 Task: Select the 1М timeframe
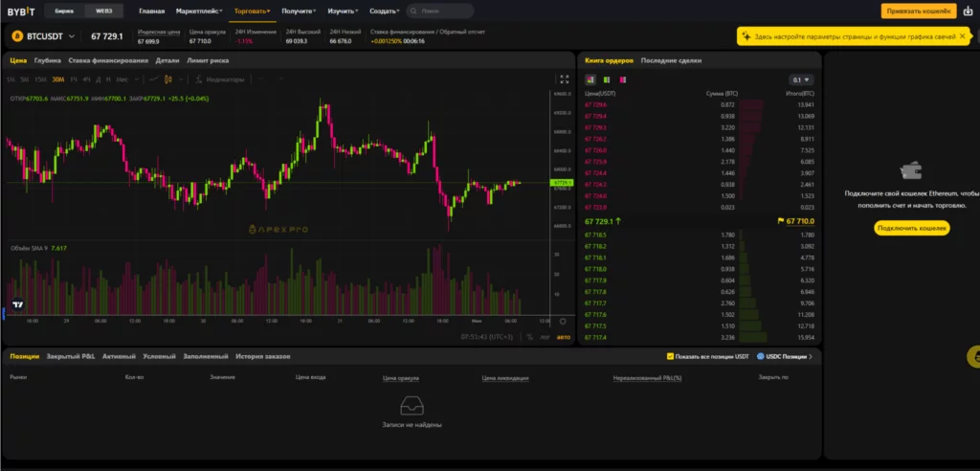click(11, 79)
